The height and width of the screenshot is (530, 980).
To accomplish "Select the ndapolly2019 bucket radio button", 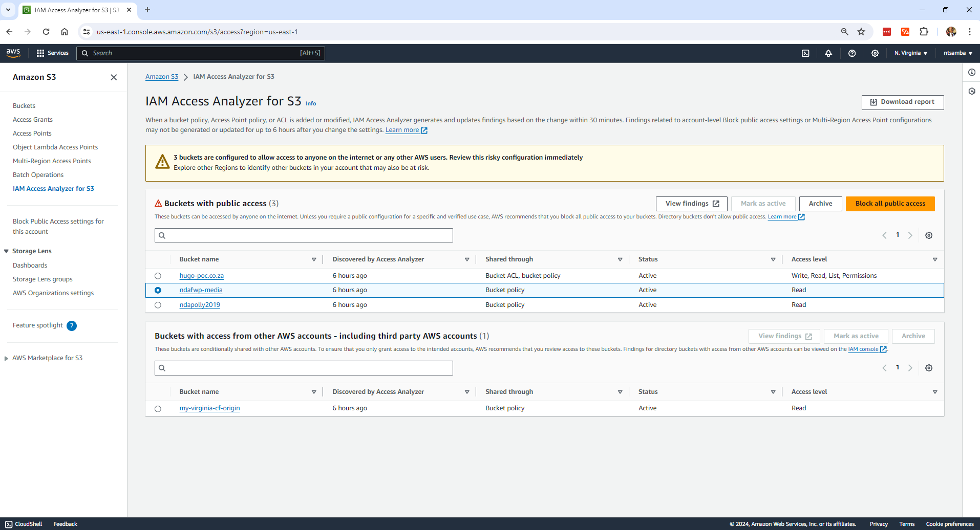I will click(x=158, y=305).
